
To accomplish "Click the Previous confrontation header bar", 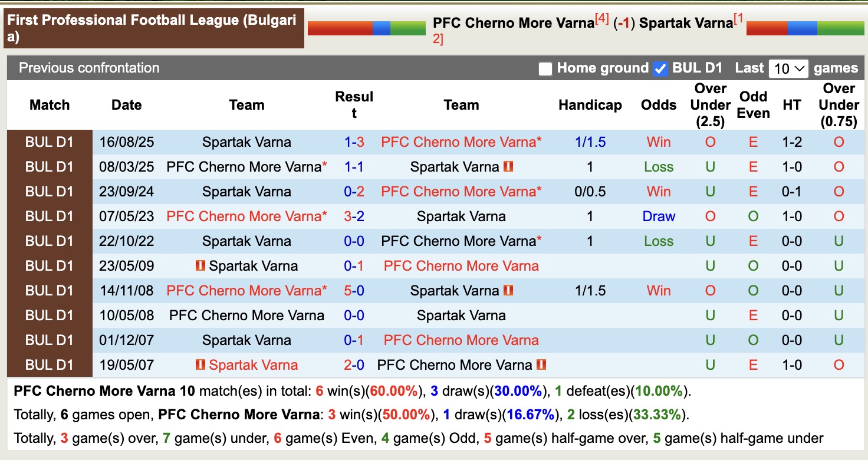I will coord(88,68).
